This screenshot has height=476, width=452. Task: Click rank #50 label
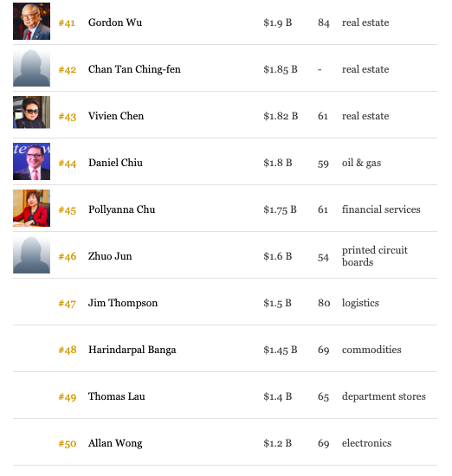68,444
